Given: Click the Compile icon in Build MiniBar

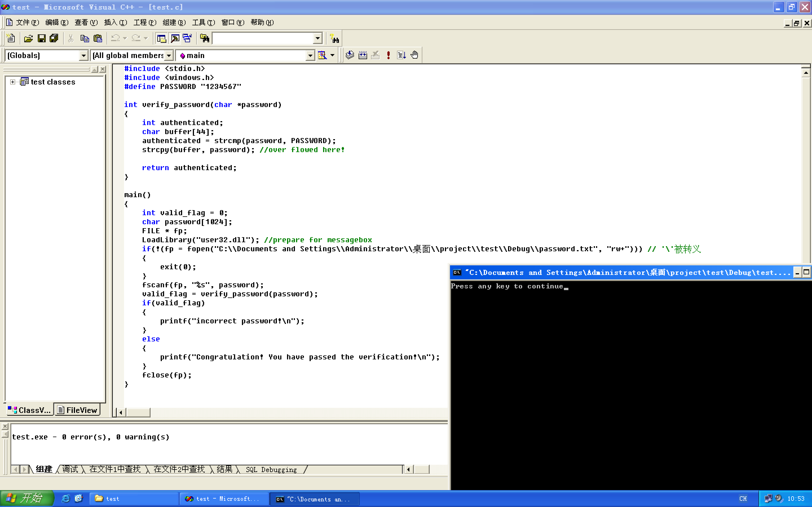Looking at the screenshot, I should click(350, 55).
